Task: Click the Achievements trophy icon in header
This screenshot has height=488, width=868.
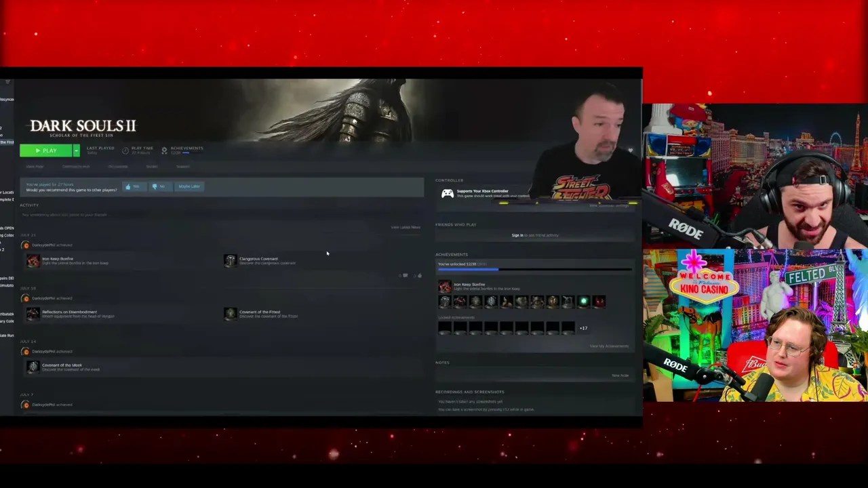Action: coord(164,150)
